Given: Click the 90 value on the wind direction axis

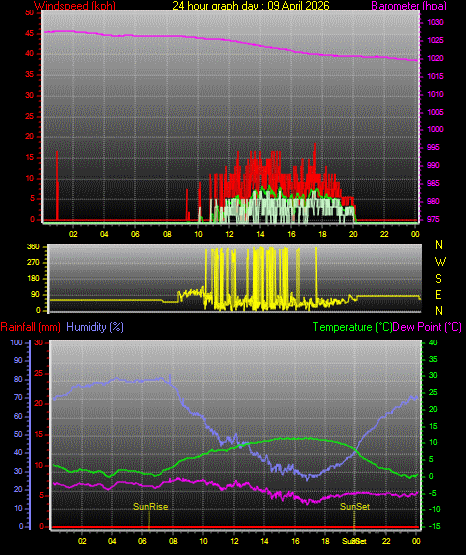Looking at the screenshot, I should pyautogui.click(x=35, y=295).
